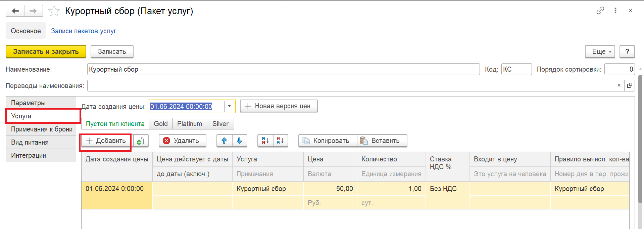Click Правило вычисл. кол-ва column header

[x=590, y=159]
